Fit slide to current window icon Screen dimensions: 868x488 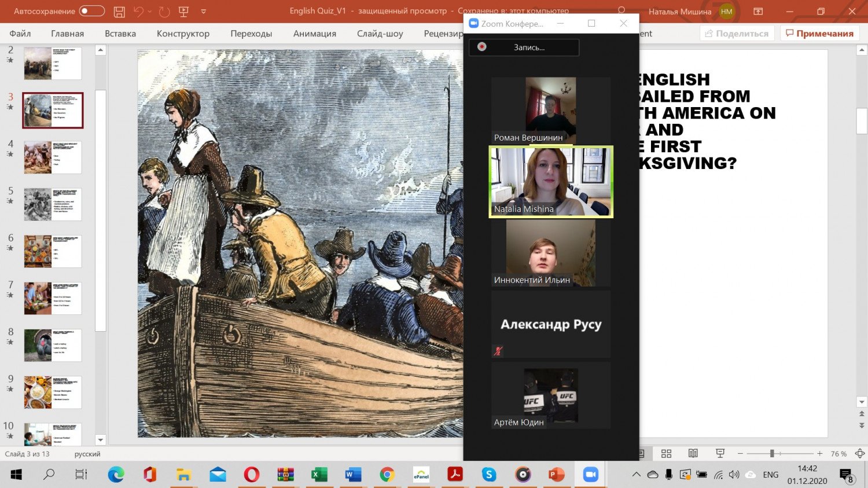(x=860, y=454)
